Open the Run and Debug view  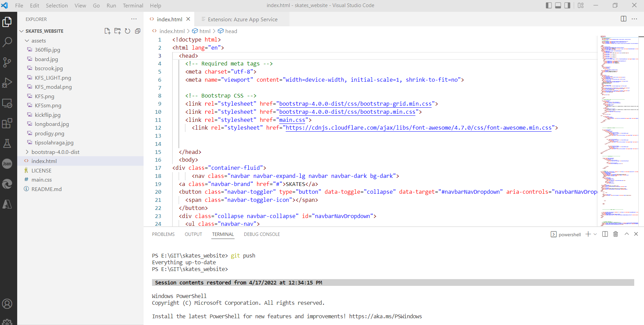[7, 83]
